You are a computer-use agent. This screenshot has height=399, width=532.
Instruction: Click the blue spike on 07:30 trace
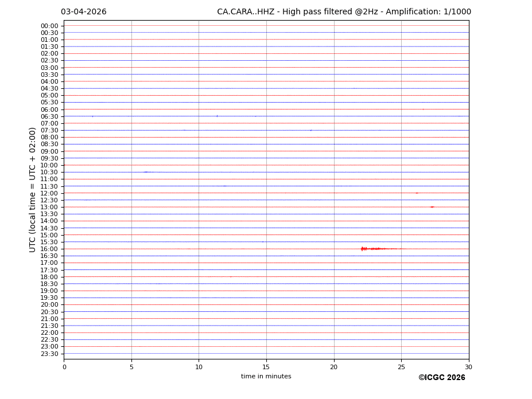pyautogui.click(x=311, y=130)
